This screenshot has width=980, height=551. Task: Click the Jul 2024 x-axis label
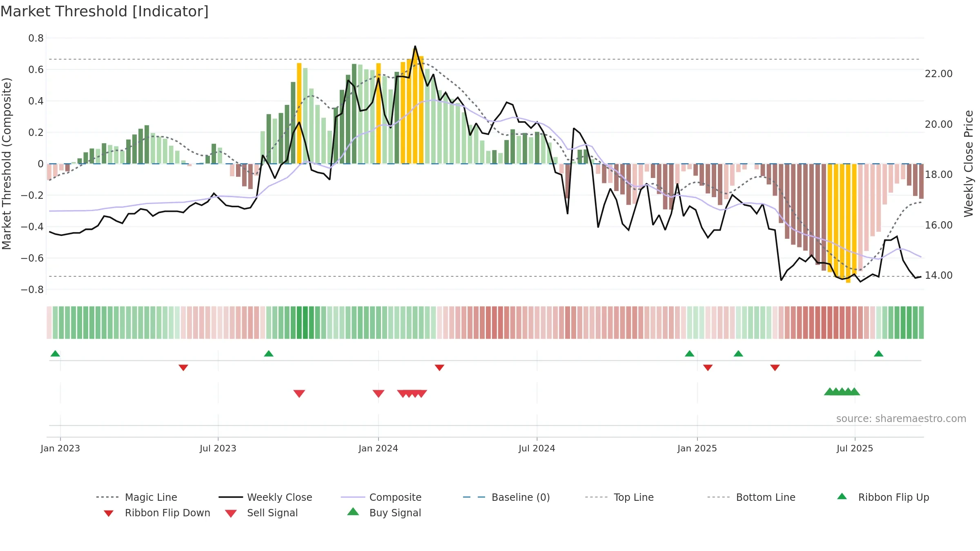537,448
